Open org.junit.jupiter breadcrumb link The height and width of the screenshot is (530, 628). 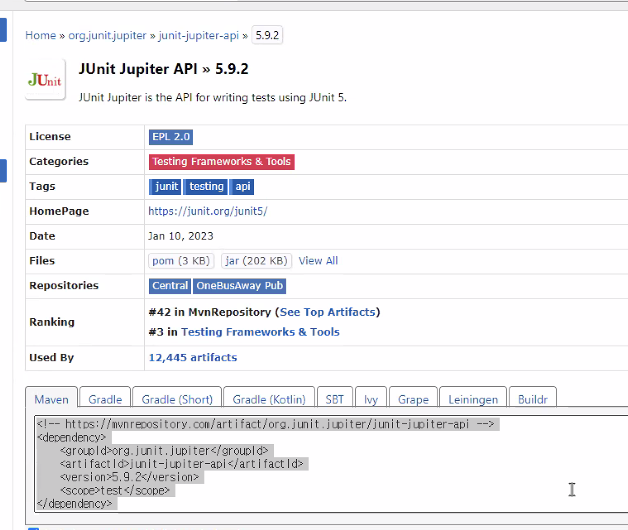pyautogui.click(x=107, y=35)
